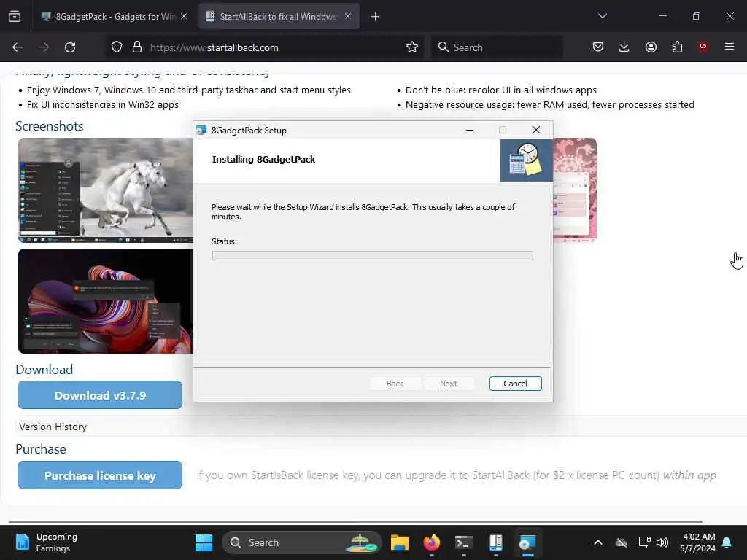
Task: Open the Firefox application menu
Action: pyautogui.click(x=729, y=47)
